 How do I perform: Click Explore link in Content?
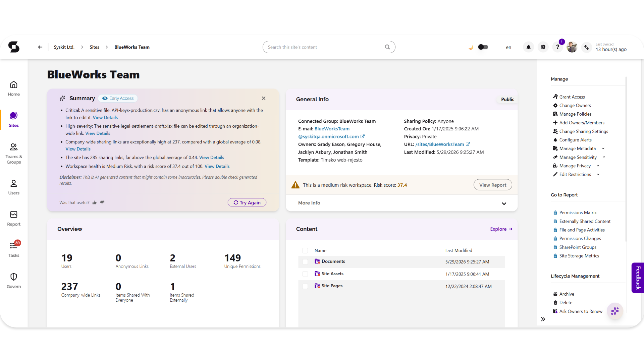coord(501,229)
